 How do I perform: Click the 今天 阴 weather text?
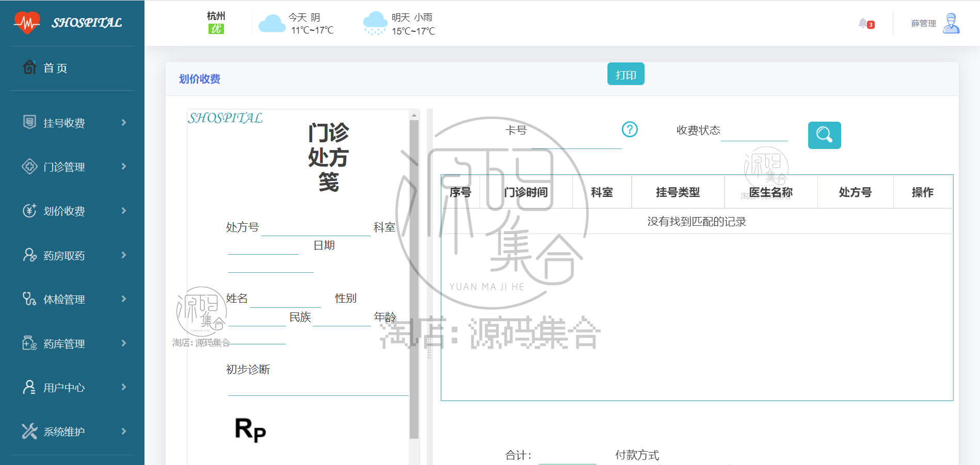click(304, 18)
